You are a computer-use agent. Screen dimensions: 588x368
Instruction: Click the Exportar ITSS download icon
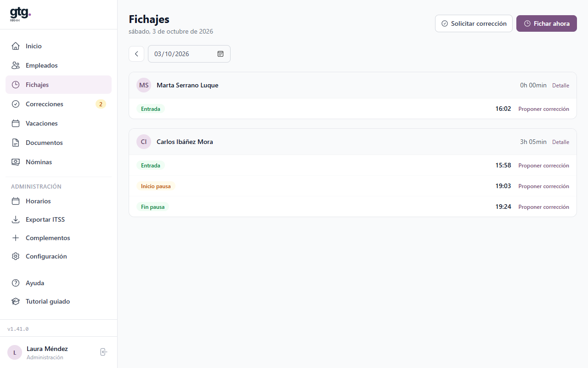pyautogui.click(x=16, y=219)
